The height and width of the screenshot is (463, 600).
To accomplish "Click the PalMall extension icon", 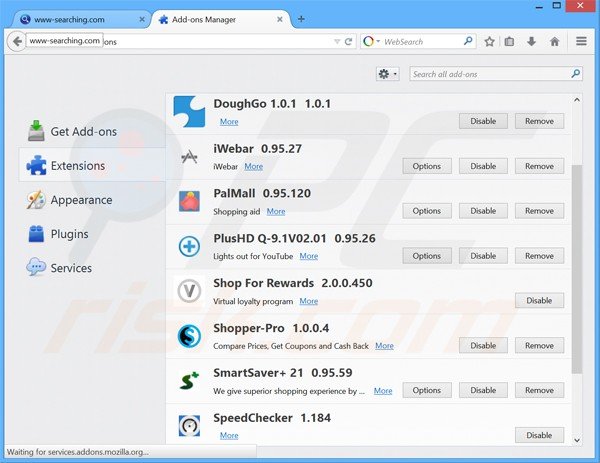I will [189, 201].
